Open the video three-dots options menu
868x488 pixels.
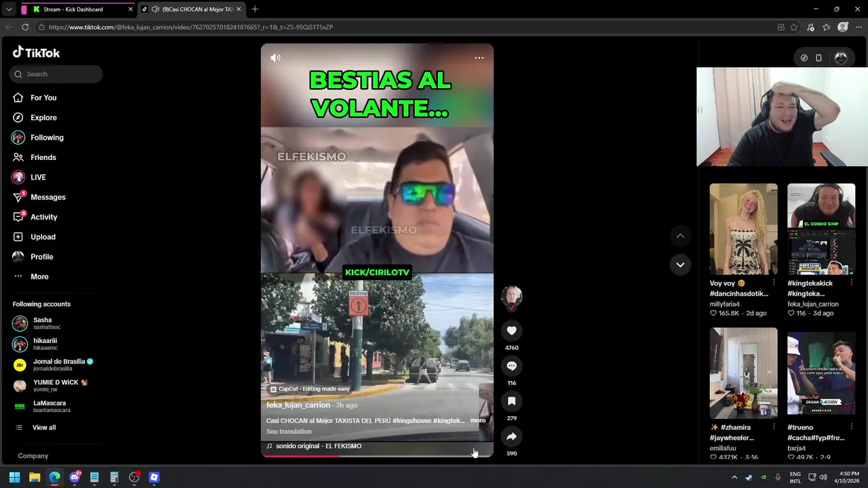(479, 58)
